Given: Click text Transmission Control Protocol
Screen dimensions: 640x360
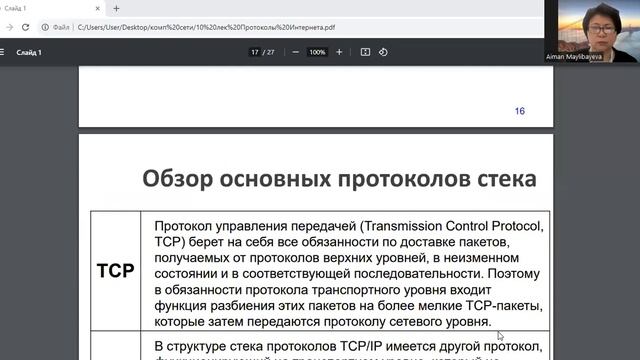Looking at the screenshot, I should 453,226.
